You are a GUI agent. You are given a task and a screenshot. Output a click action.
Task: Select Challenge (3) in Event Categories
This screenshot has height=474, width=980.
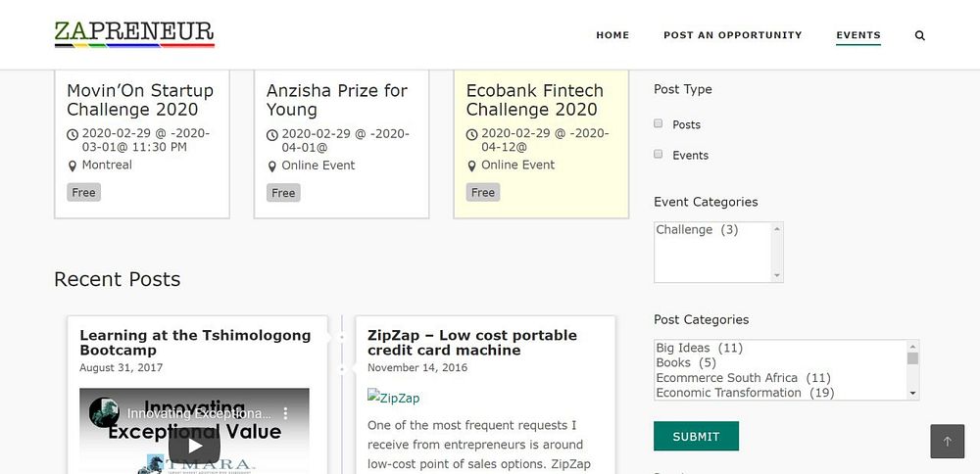tap(697, 230)
